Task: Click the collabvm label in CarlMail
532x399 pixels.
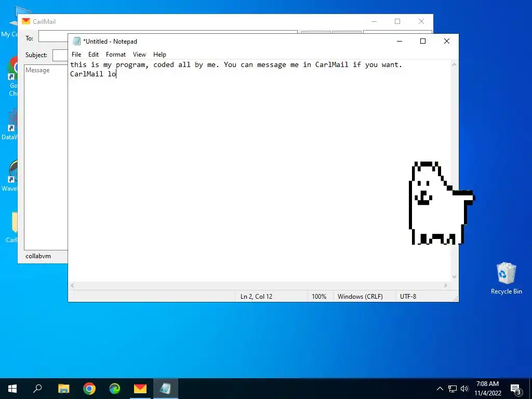Action: pyautogui.click(x=38, y=256)
